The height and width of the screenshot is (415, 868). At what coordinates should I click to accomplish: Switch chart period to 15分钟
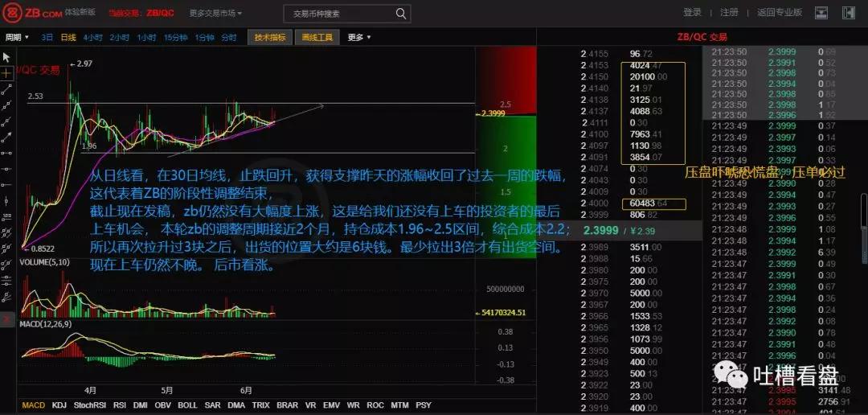[x=175, y=37]
